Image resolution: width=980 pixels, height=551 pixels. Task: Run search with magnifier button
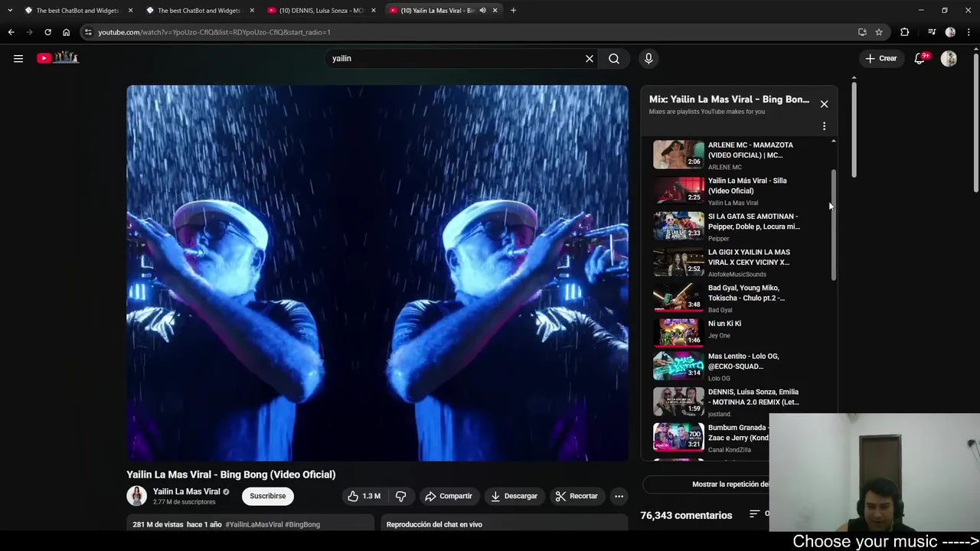[614, 58]
